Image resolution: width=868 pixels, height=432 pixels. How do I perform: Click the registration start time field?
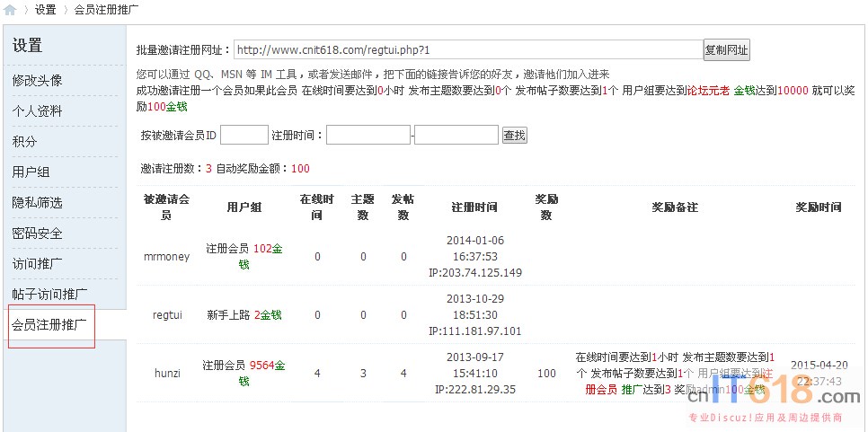(368, 135)
